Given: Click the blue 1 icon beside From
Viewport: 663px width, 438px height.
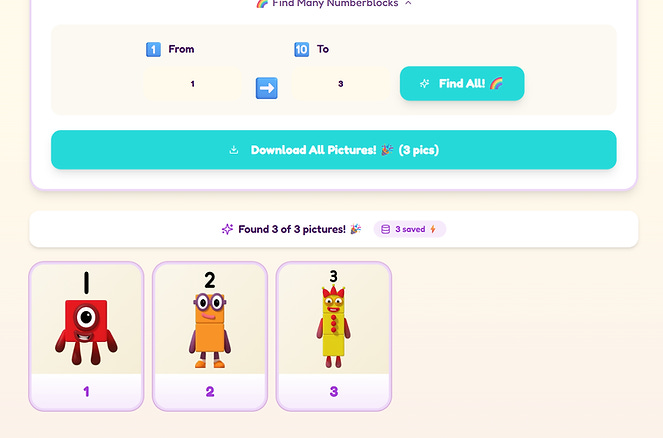Looking at the screenshot, I should tap(153, 49).
